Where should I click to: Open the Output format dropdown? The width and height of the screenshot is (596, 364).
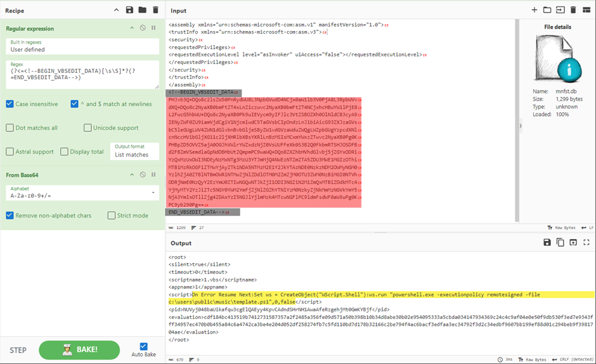134,152
